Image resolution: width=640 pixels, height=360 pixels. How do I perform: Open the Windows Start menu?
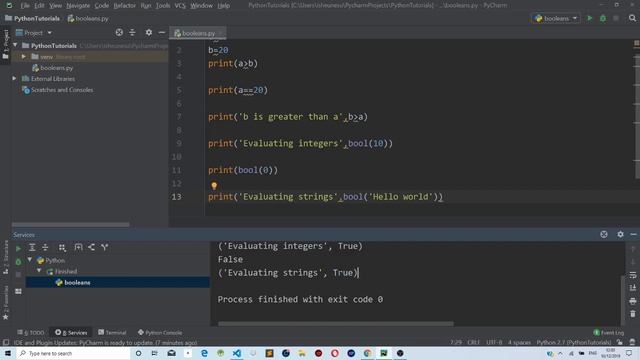[8, 353]
